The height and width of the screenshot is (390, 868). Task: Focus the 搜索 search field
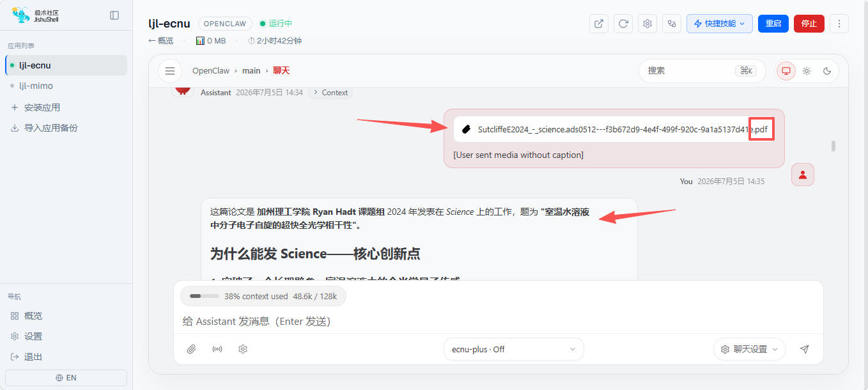coord(702,71)
